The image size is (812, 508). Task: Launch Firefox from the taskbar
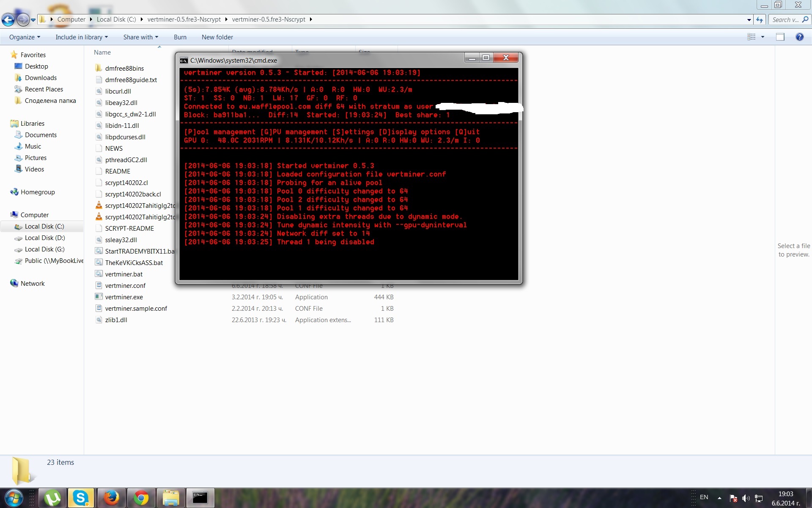[111, 498]
